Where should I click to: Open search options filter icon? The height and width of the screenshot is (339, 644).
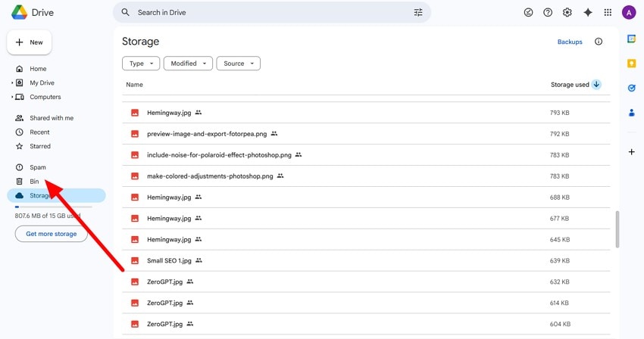coord(418,12)
